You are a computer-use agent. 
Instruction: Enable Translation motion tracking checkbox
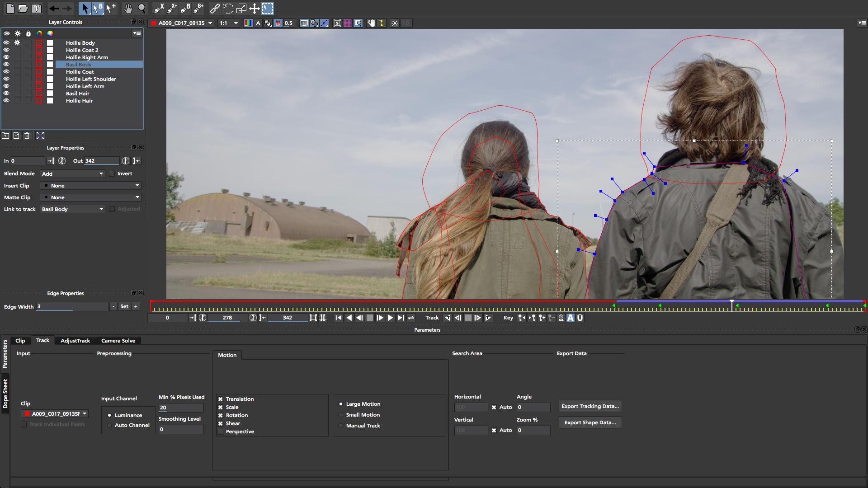220,398
